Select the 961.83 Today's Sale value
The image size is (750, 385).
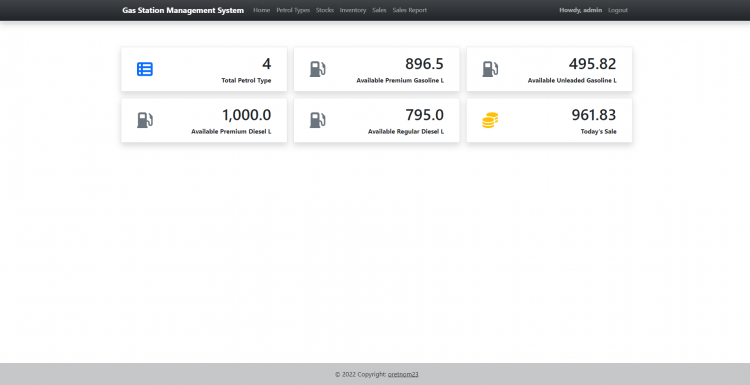594,115
